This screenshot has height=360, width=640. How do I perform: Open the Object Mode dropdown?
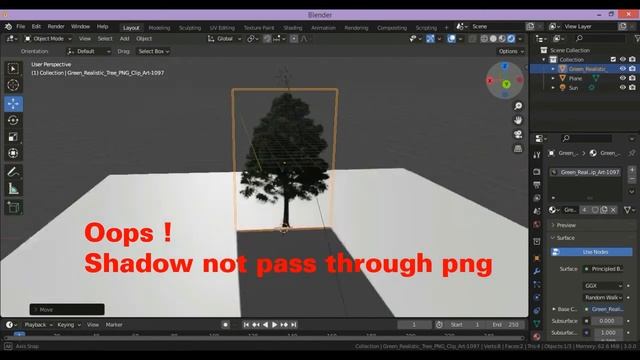tap(48, 39)
